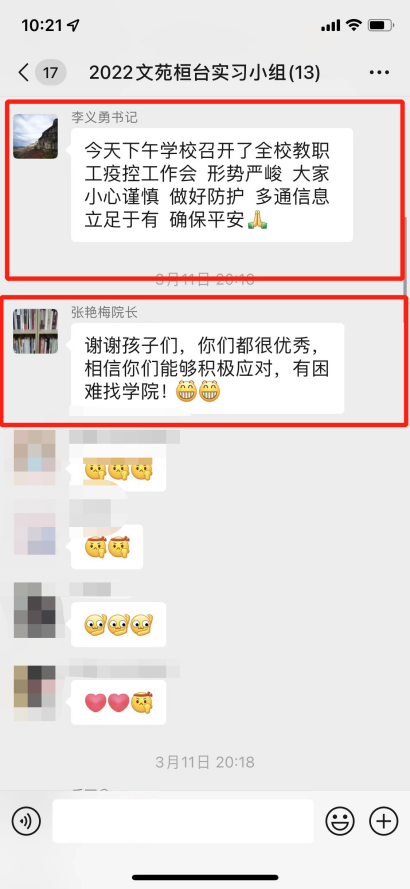This screenshot has height=889, width=410.
Task: Tap the sender name 张艳梅院长
Action: pos(104,312)
